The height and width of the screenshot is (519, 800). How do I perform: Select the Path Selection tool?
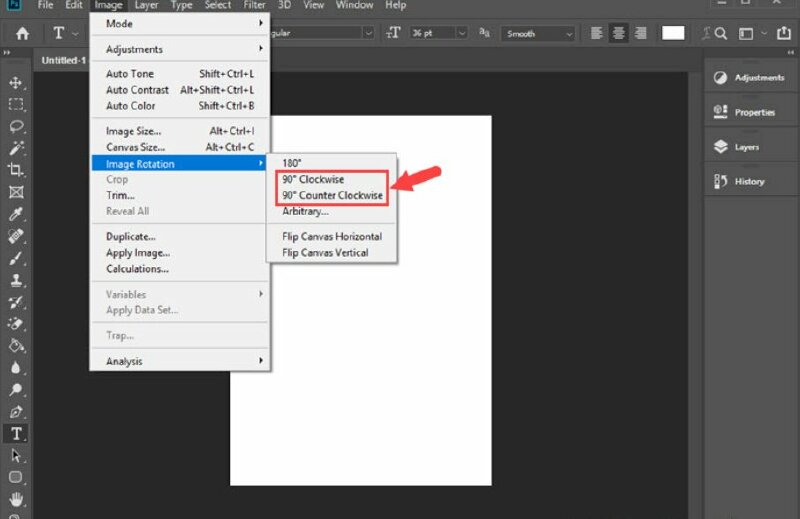click(x=16, y=455)
